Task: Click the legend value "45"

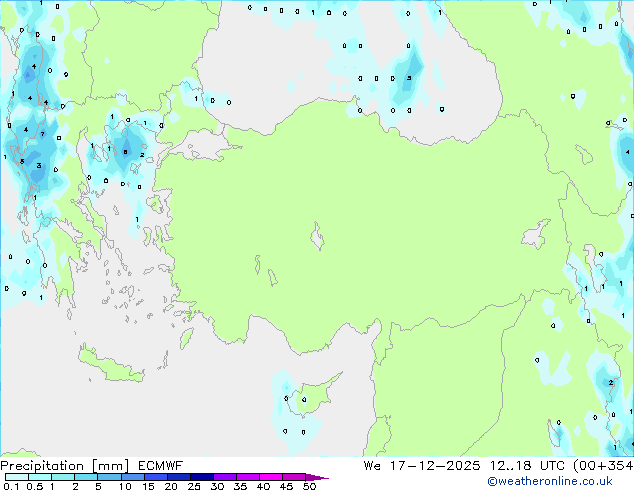Action: [286, 486]
